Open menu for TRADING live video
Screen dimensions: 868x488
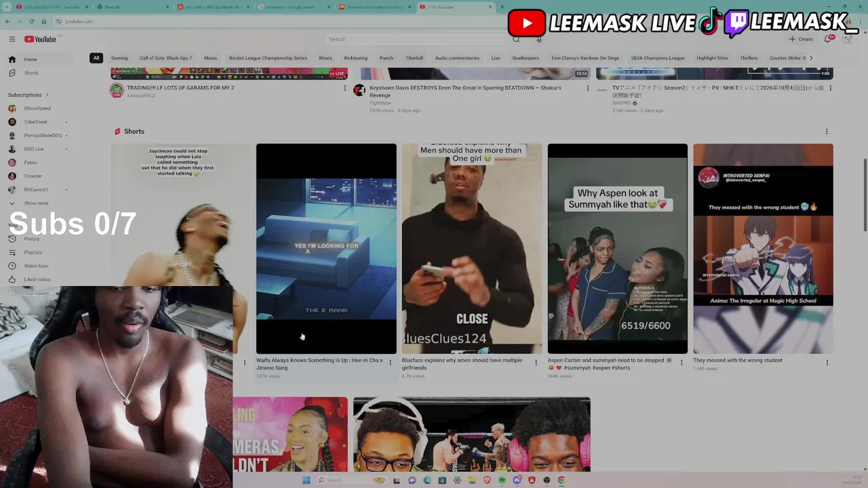point(344,88)
